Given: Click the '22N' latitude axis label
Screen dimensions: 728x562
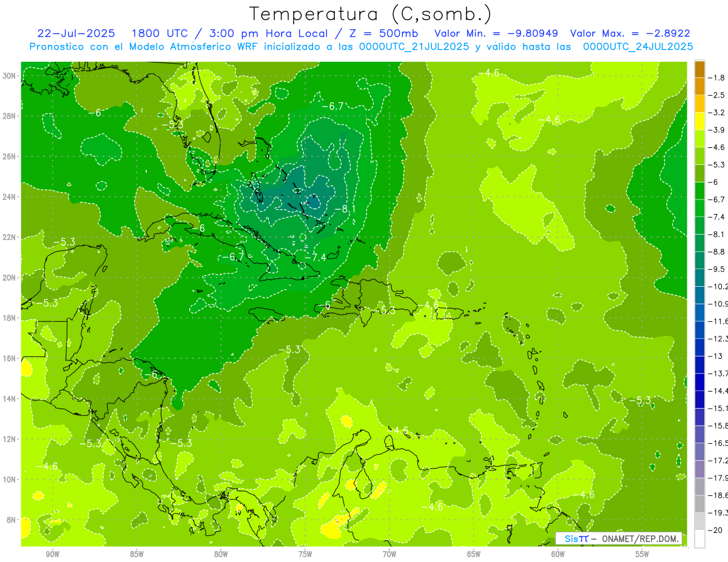Looking at the screenshot, I should coord(10,237).
